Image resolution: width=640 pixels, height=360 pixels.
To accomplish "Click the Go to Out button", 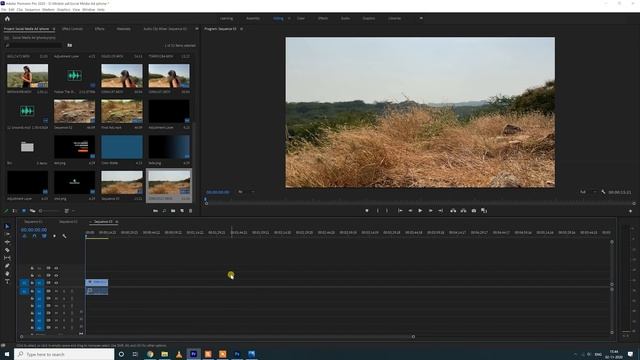I will tap(440, 211).
